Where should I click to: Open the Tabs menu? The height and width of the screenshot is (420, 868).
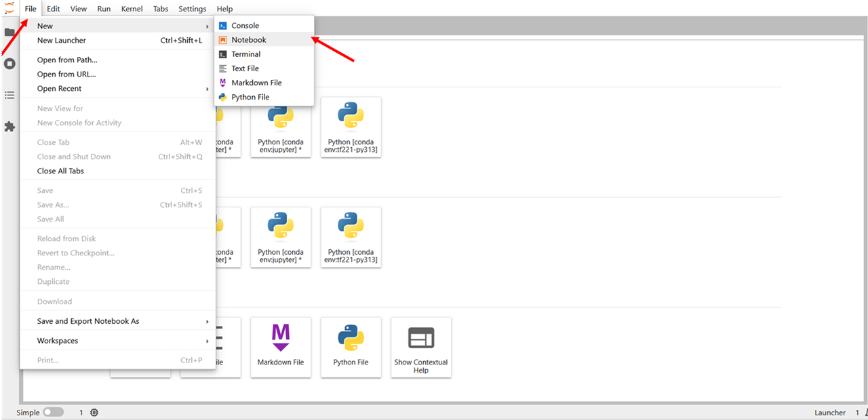pos(161,9)
